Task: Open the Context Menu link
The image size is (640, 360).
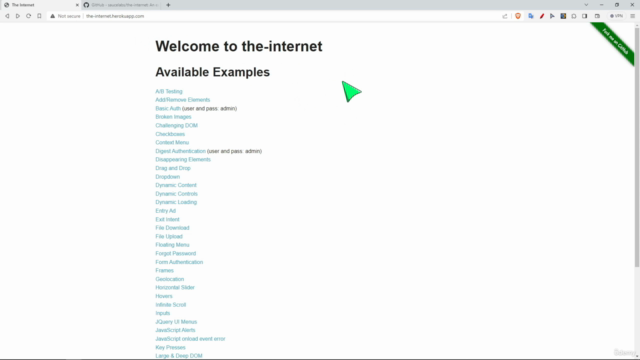Action: (x=172, y=142)
